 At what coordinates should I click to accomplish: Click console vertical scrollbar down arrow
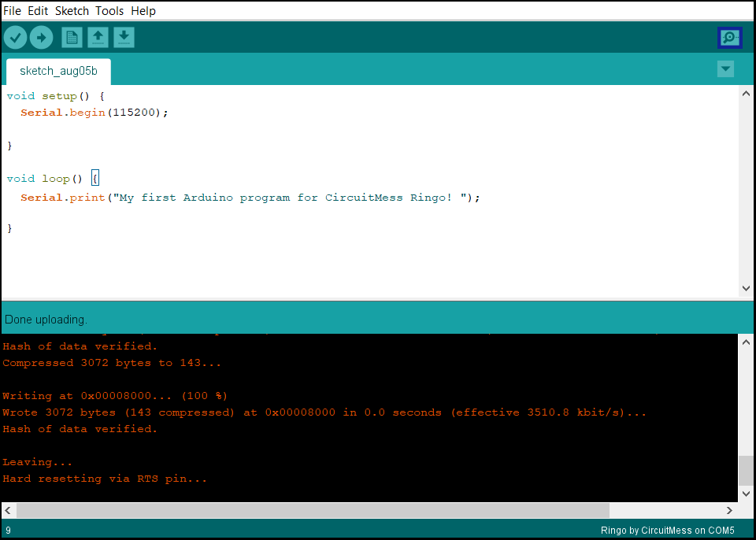coord(746,494)
